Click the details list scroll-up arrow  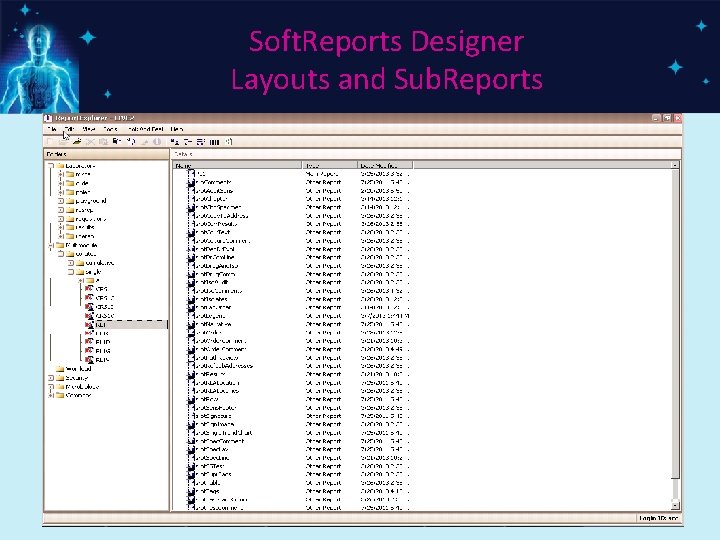tap(675, 165)
